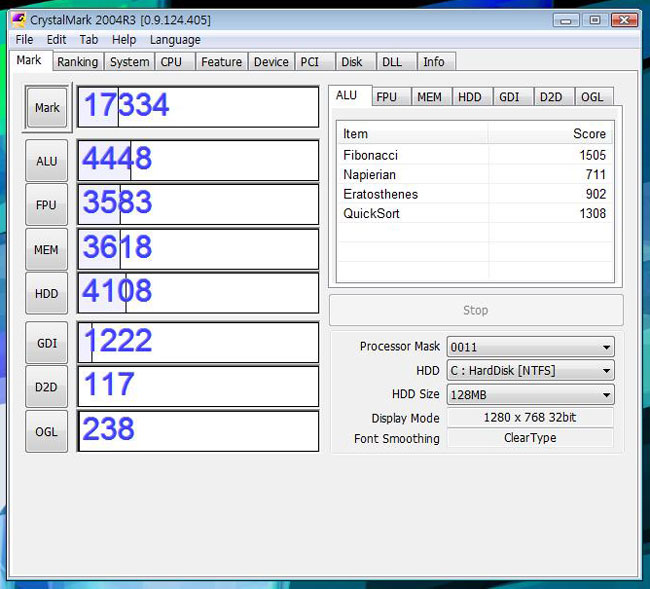This screenshot has height=589, width=650.
Task: Switch to the System tab
Action: click(x=129, y=62)
